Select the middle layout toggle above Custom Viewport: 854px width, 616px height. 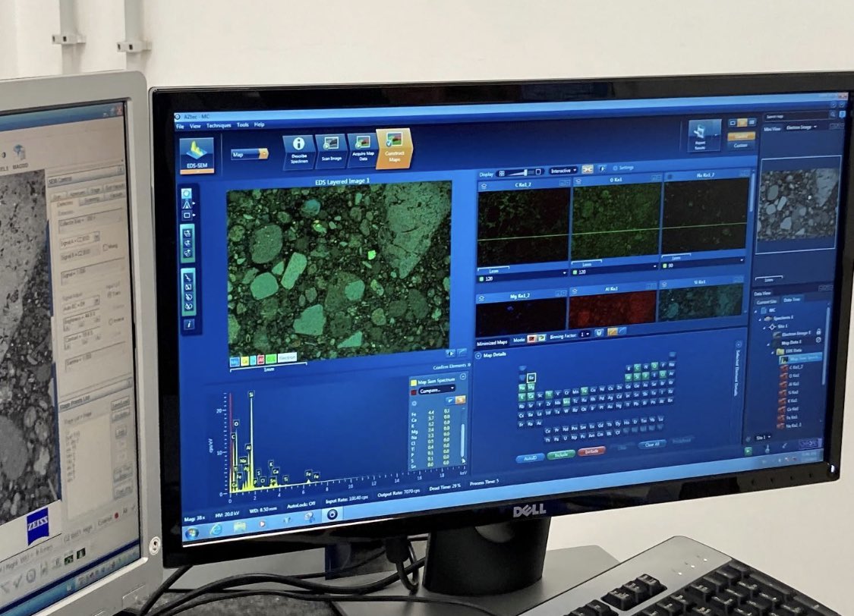coord(742,124)
